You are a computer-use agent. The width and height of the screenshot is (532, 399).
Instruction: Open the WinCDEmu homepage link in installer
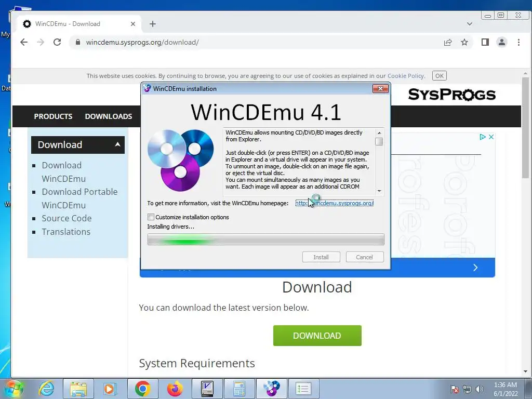[335, 203]
